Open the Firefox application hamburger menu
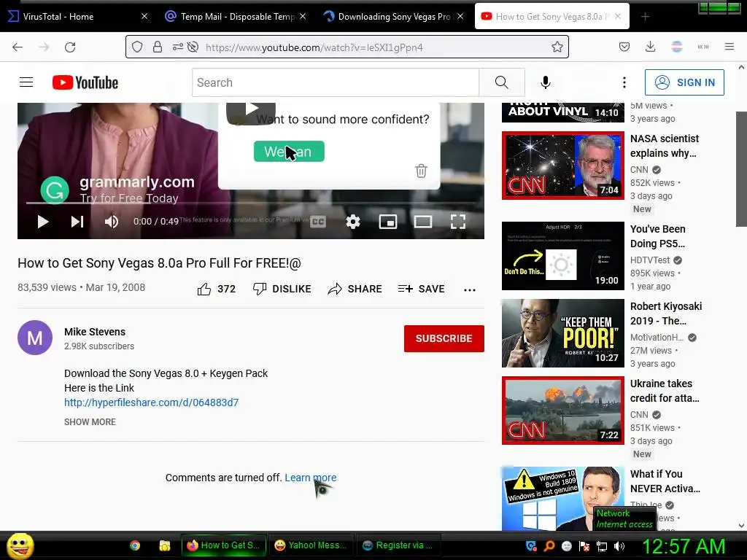Screen dimensions: 747x560 (729, 47)
